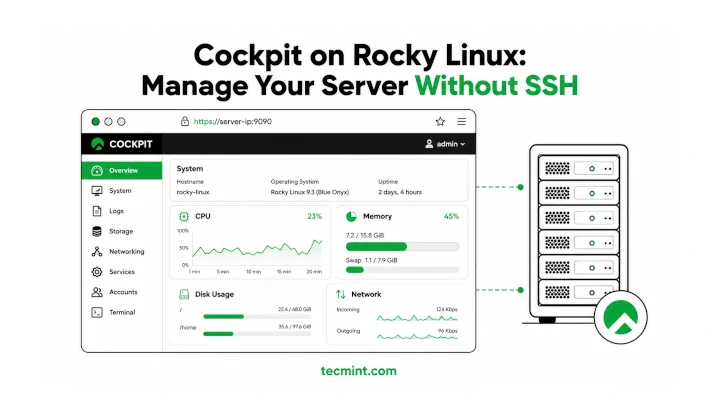Open the Services sidebar item

(122, 271)
